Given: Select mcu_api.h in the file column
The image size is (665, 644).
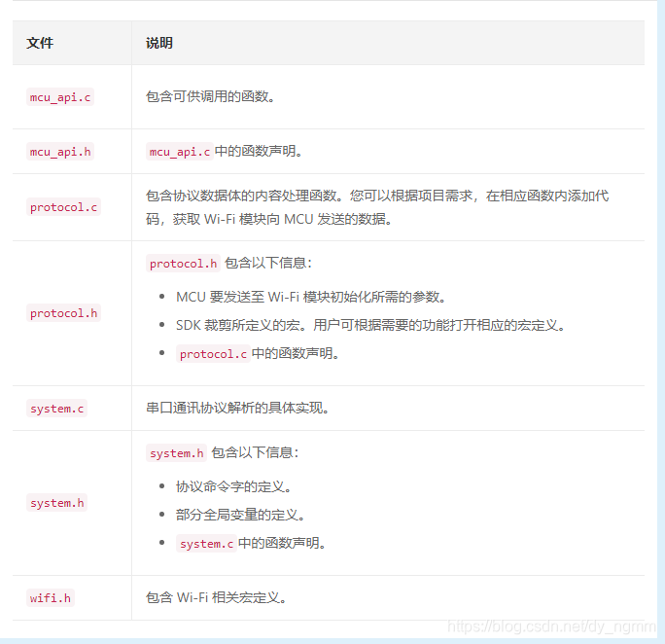Looking at the screenshot, I should (60, 152).
